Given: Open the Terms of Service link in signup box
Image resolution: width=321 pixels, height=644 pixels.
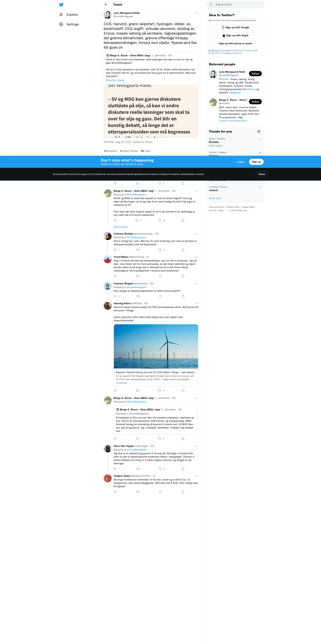Looking at the screenshot, I should [245, 50].
